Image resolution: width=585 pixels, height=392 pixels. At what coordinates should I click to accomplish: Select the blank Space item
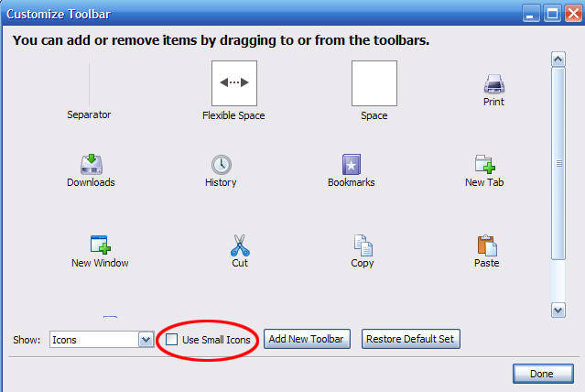pos(374,83)
